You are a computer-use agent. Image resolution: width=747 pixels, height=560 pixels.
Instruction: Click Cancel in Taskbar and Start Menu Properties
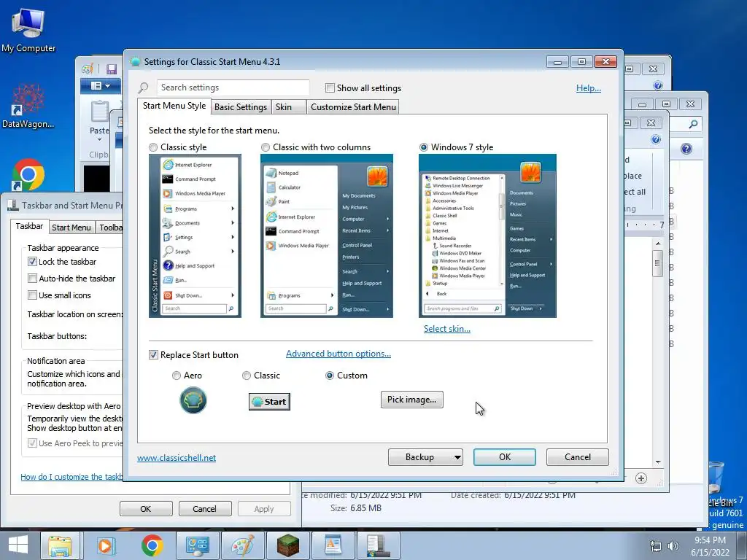(x=205, y=508)
